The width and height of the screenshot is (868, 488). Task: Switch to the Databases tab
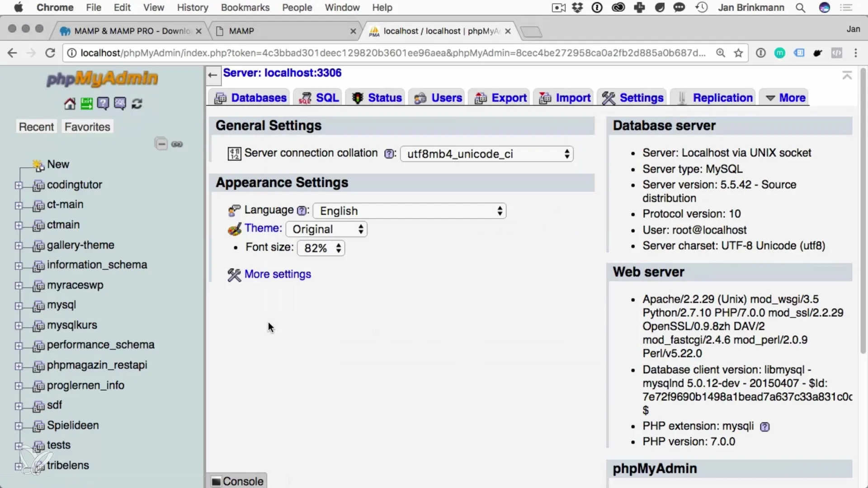pyautogui.click(x=250, y=98)
